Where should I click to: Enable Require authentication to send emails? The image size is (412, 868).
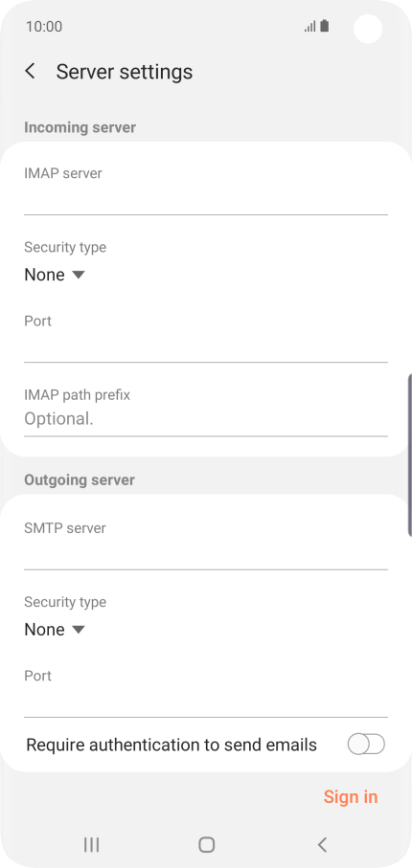tap(366, 745)
